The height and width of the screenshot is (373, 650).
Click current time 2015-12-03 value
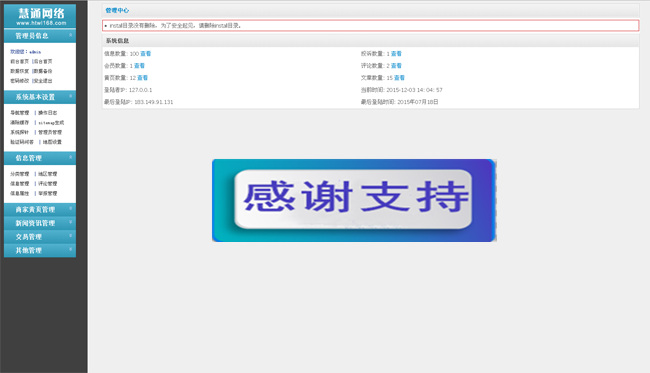pos(415,90)
